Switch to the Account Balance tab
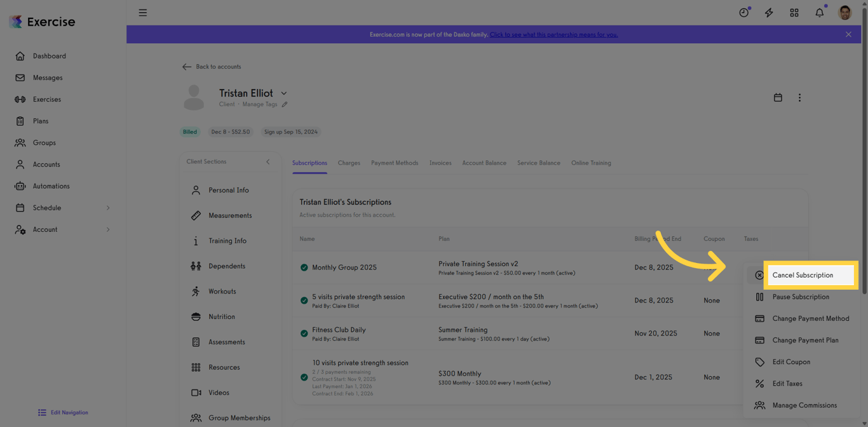 pyautogui.click(x=484, y=163)
